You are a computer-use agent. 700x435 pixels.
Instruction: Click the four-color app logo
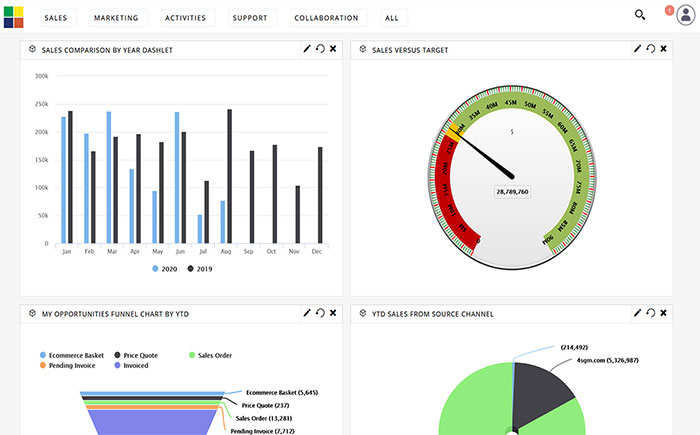13,17
